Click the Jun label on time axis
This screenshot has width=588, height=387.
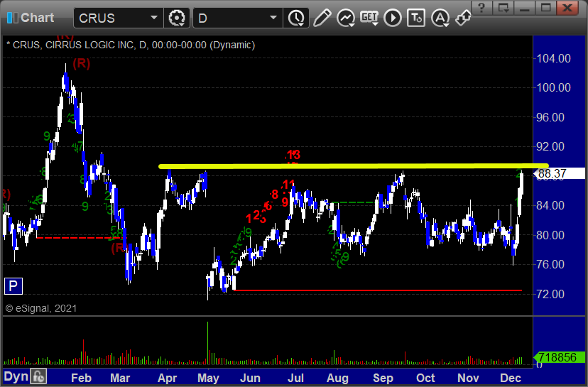(250, 378)
